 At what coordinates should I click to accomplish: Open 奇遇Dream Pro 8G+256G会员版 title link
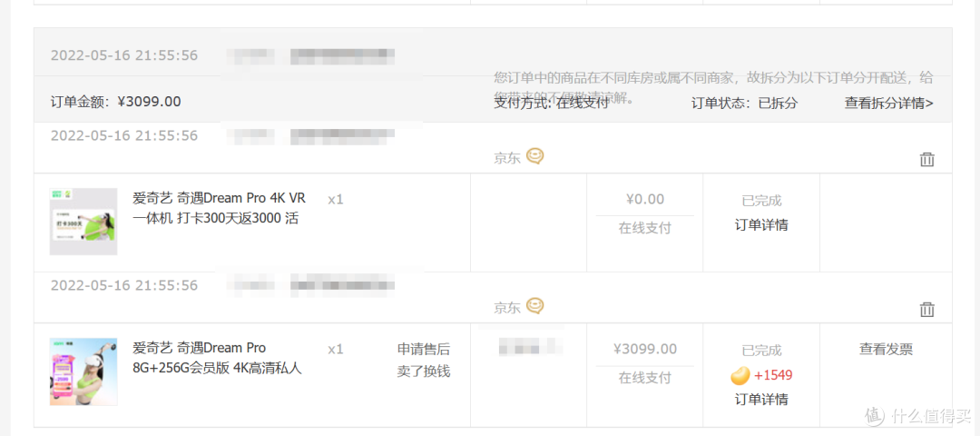tap(218, 358)
